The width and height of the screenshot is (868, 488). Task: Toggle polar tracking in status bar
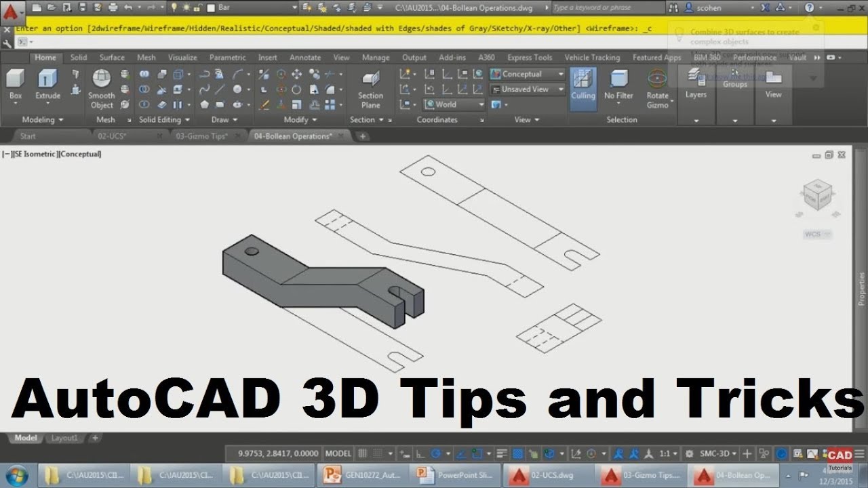click(437, 453)
